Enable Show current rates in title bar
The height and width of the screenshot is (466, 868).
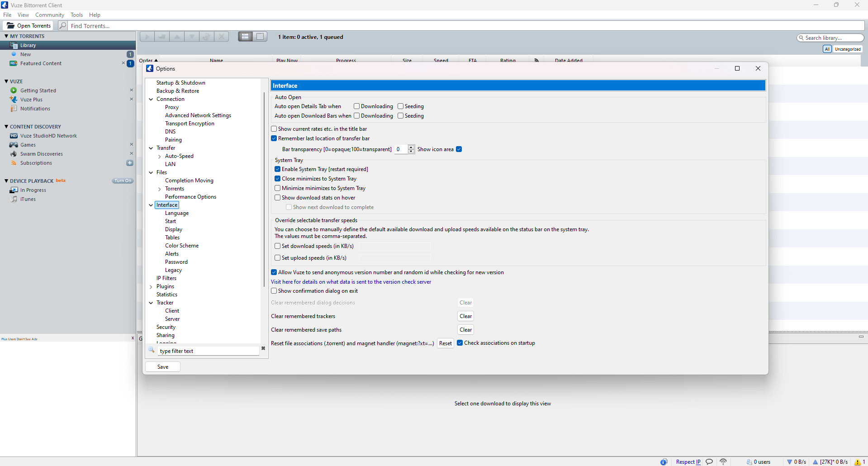(x=274, y=129)
